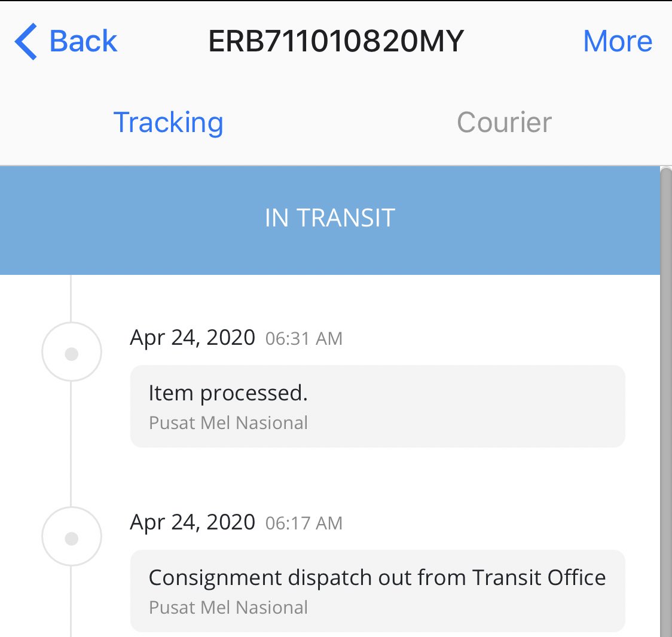Viewport: 672px width, 637px height.
Task: Click the tracking number ERB711010820MY title
Action: click(x=336, y=41)
